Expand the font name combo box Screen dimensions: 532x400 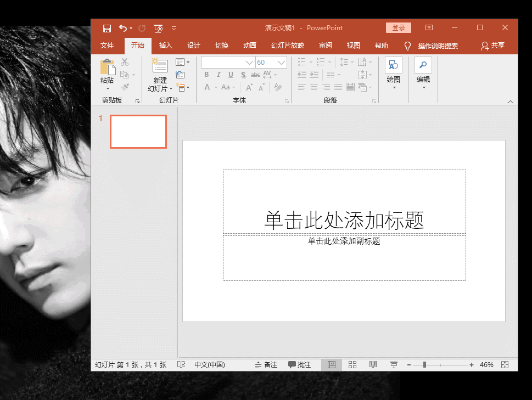[x=249, y=63]
